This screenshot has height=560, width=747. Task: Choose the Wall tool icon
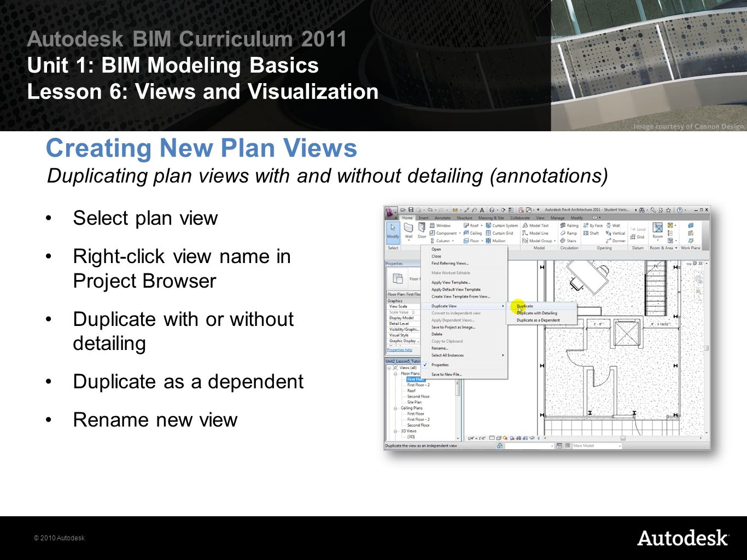click(x=408, y=231)
